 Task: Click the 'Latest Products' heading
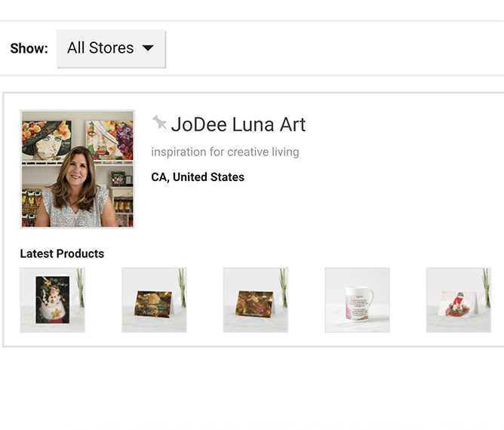(62, 253)
